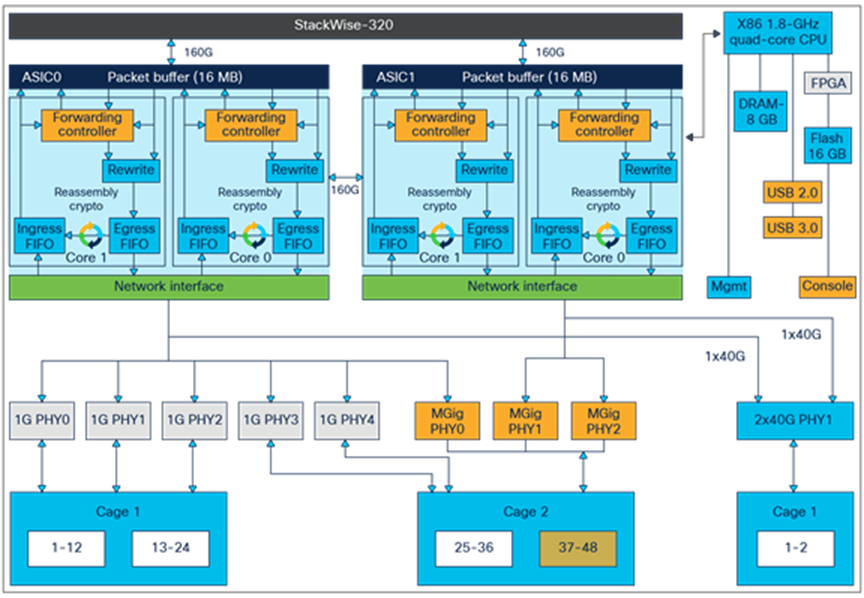Select Forwarding controller in ASIC0 Core 1
This screenshot has height=598, width=864.
point(87,125)
